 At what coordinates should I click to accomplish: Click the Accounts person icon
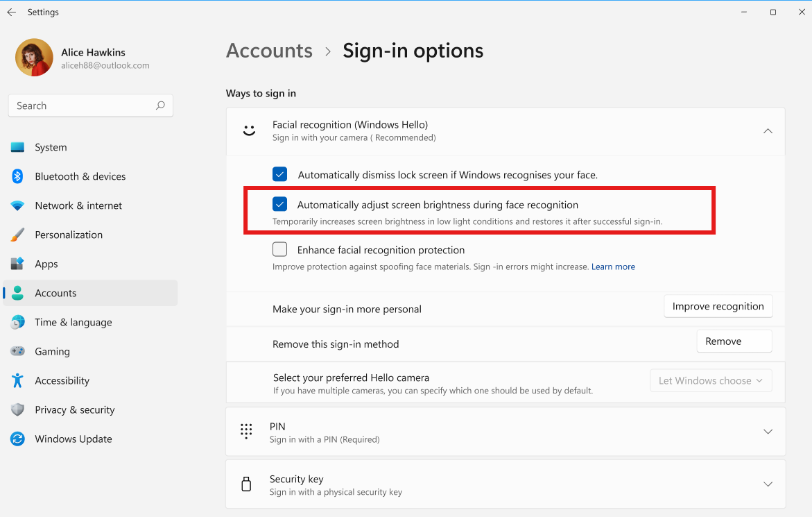[x=17, y=293]
